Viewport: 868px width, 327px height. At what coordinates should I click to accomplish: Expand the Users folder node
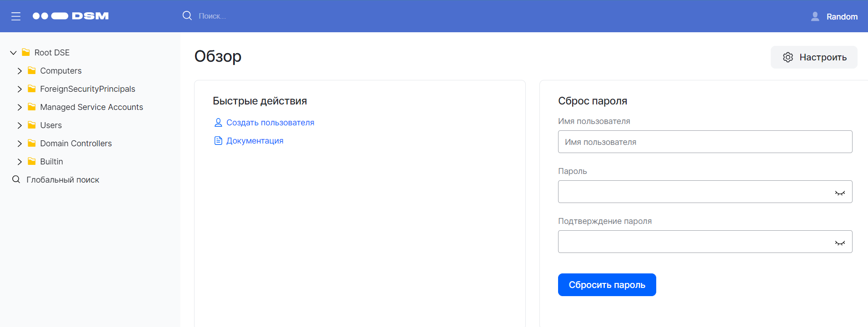20,125
